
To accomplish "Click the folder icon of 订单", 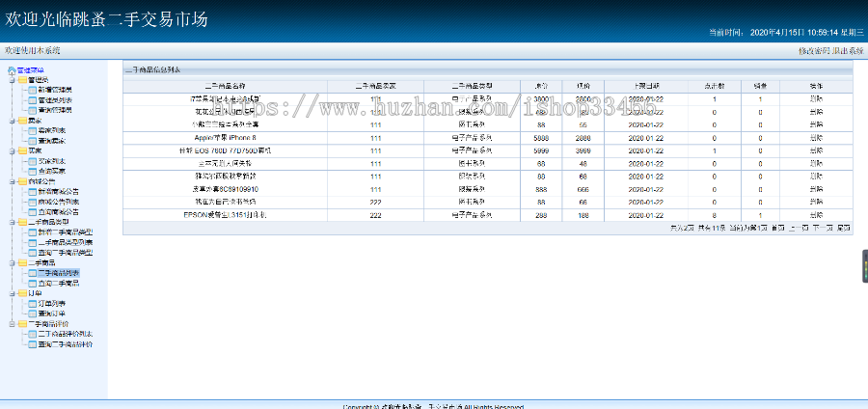I will point(22,293).
